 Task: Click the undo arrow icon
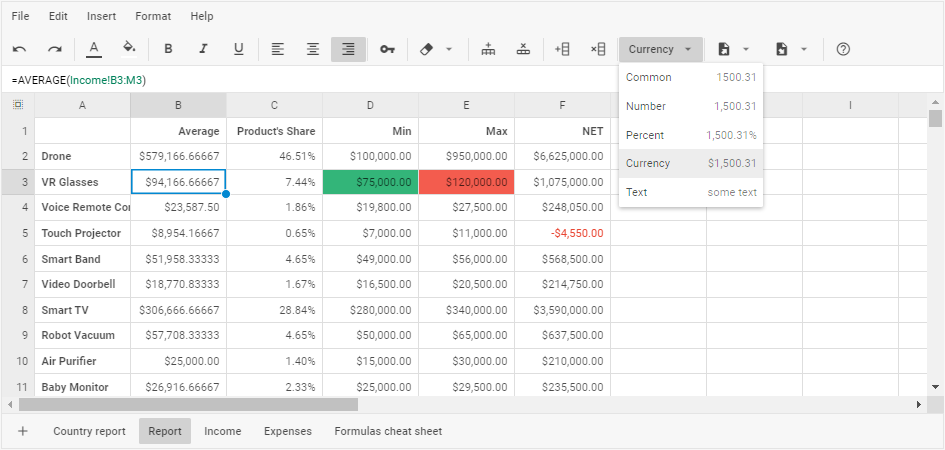[x=20, y=49]
